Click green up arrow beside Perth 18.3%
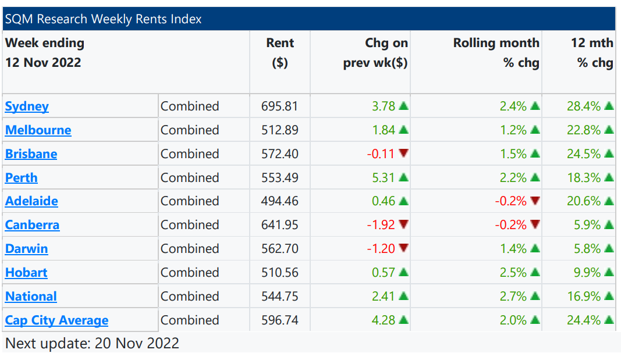621x364 pixels. coord(609,178)
